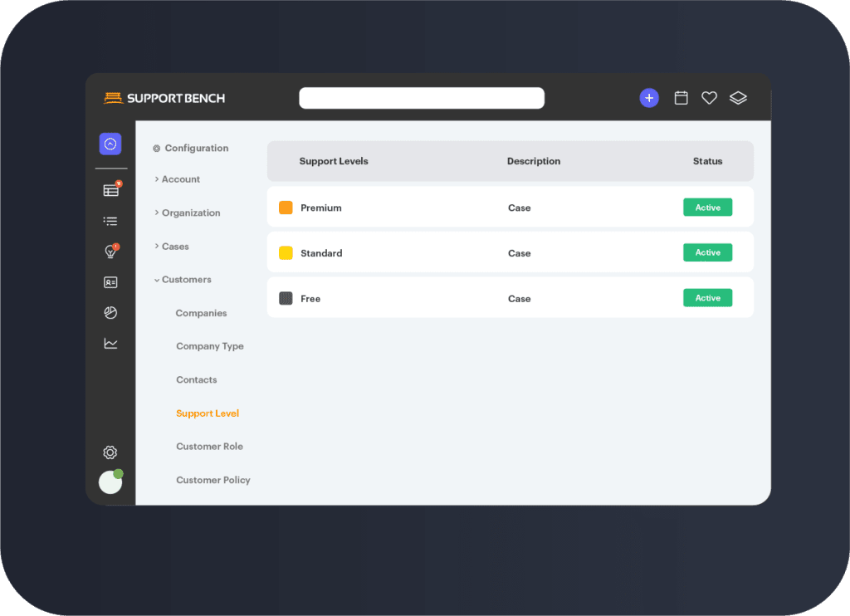Open the pie chart reports icon
This screenshot has height=616, width=850.
point(110,313)
